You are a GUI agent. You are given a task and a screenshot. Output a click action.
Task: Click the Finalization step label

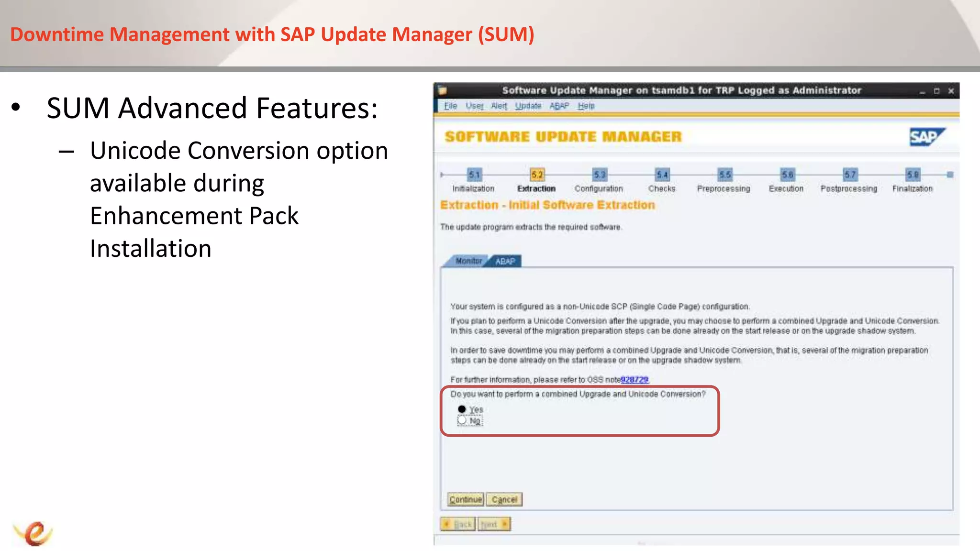point(913,189)
